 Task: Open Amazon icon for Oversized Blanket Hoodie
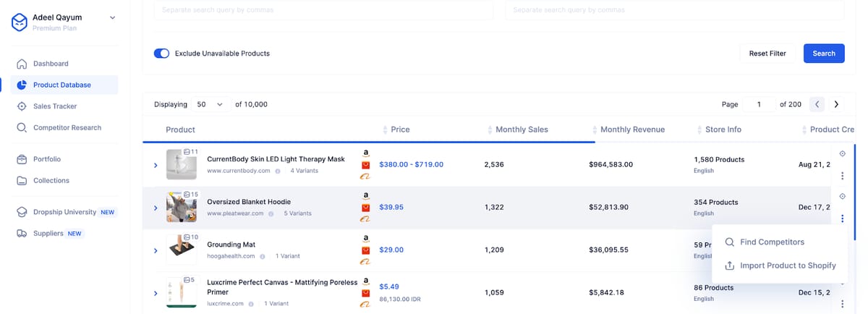(366, 196)
